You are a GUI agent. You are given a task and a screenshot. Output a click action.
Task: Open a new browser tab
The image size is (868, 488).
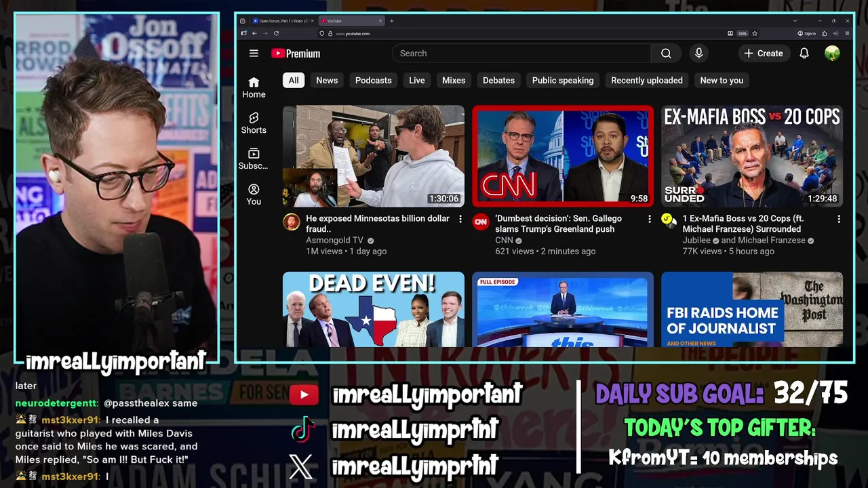[x=391, y=21]
